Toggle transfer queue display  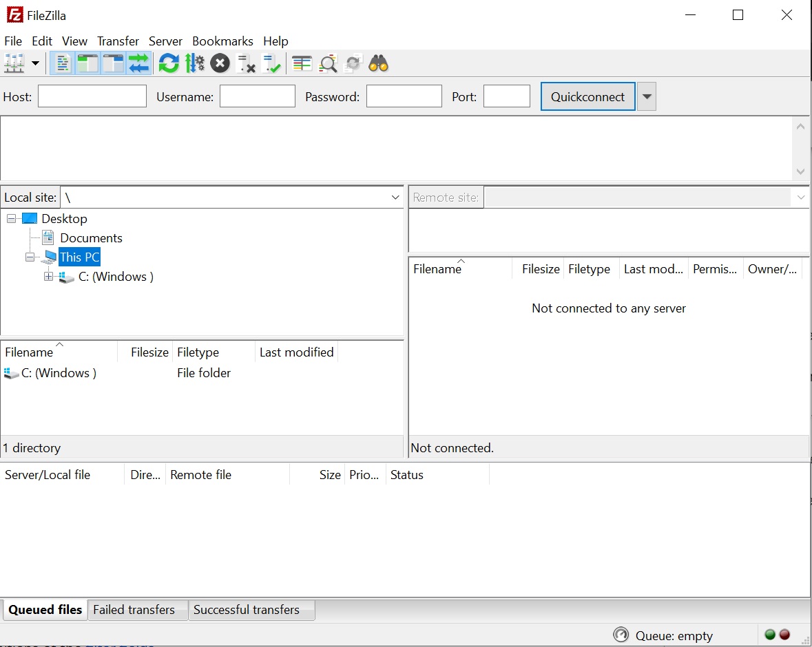point(138,63)
